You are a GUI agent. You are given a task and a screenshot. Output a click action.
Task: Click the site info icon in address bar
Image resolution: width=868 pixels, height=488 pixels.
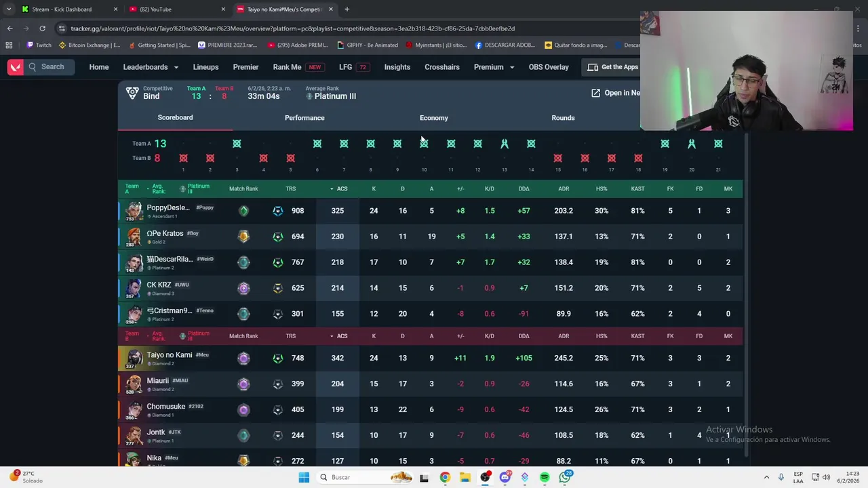click(x=62, y=28)
